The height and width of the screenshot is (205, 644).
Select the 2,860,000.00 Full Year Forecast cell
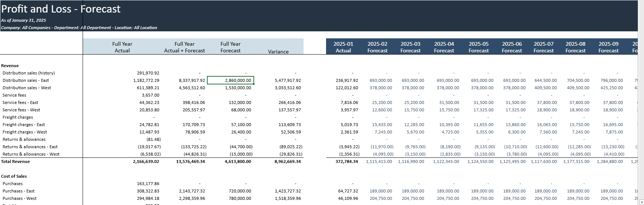click(x=231, y=80)
